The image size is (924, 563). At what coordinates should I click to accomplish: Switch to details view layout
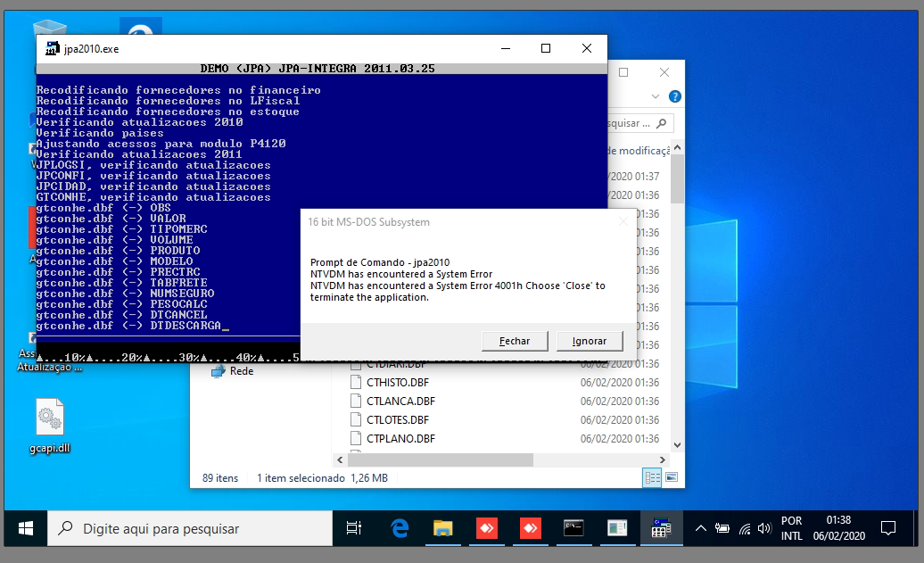tap(653, 478)
